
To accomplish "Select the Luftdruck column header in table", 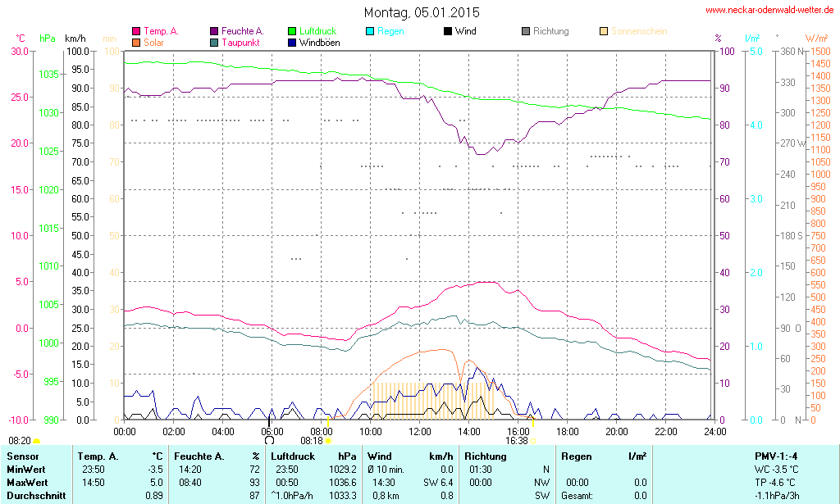I will tap(293, 456).
